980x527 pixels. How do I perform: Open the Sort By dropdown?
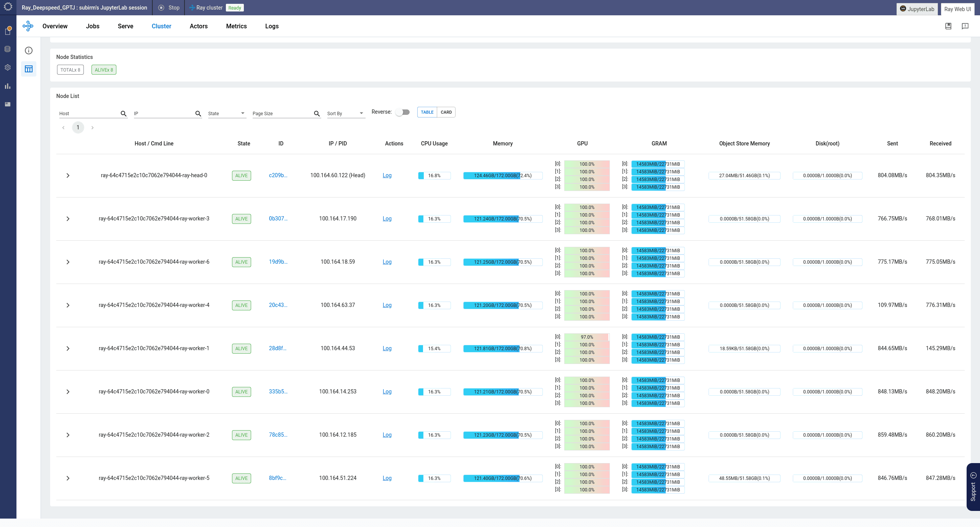click(x=346, y=114)
